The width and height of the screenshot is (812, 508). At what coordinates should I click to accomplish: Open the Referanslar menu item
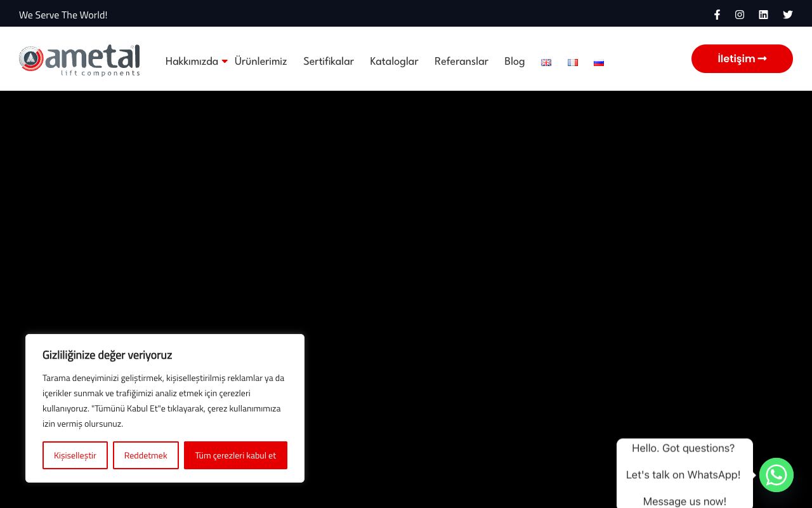(x=461, y=62)
